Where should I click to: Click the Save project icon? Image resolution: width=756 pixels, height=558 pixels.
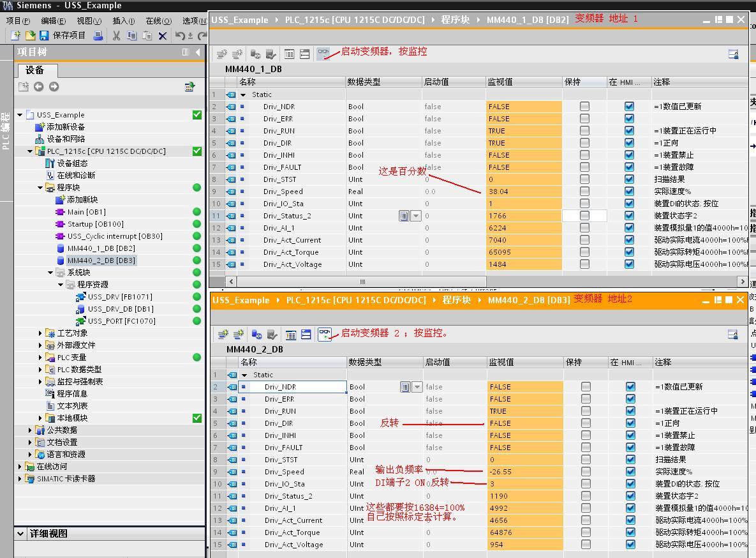click(44, 35)
